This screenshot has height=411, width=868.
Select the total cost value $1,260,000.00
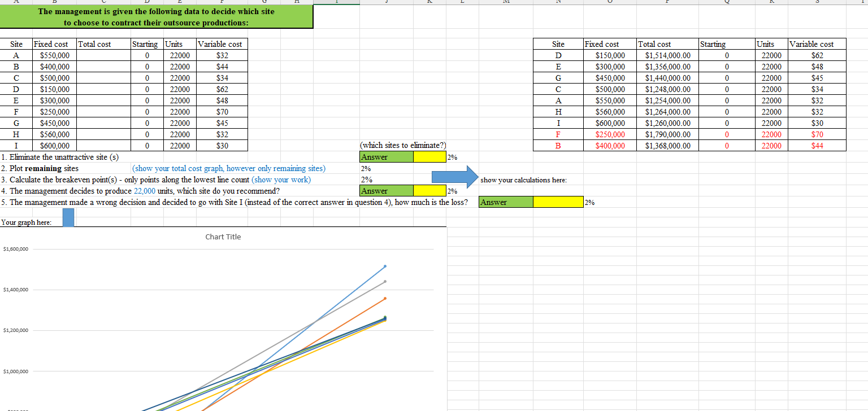point(667,123)
